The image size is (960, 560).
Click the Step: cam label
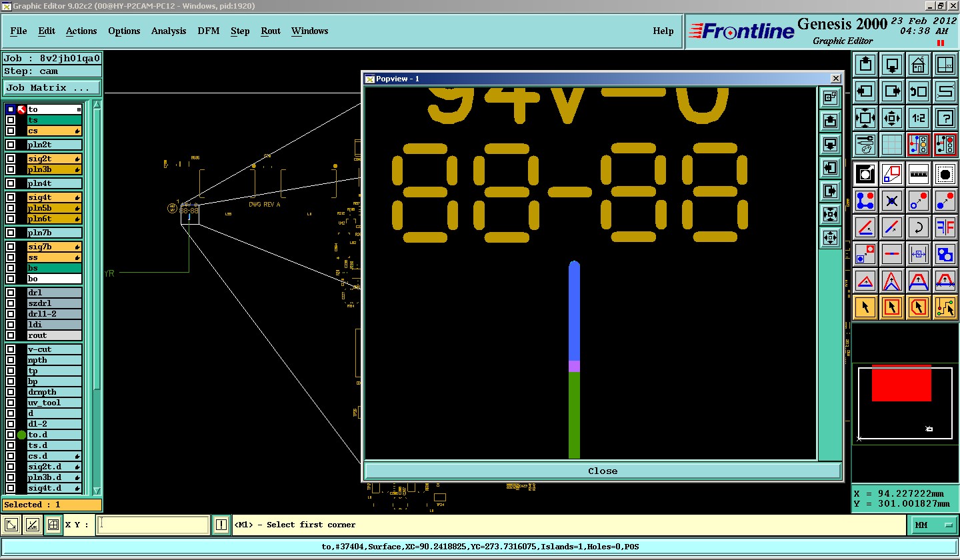point(52,71)
